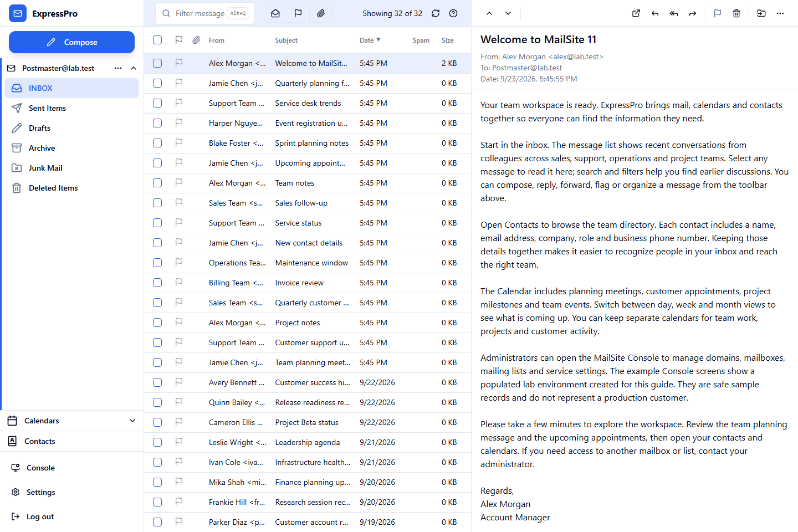Flag the open message in reading pane
Screen dimensions: 798x532
pyautogui.click(x=718, y=13)
